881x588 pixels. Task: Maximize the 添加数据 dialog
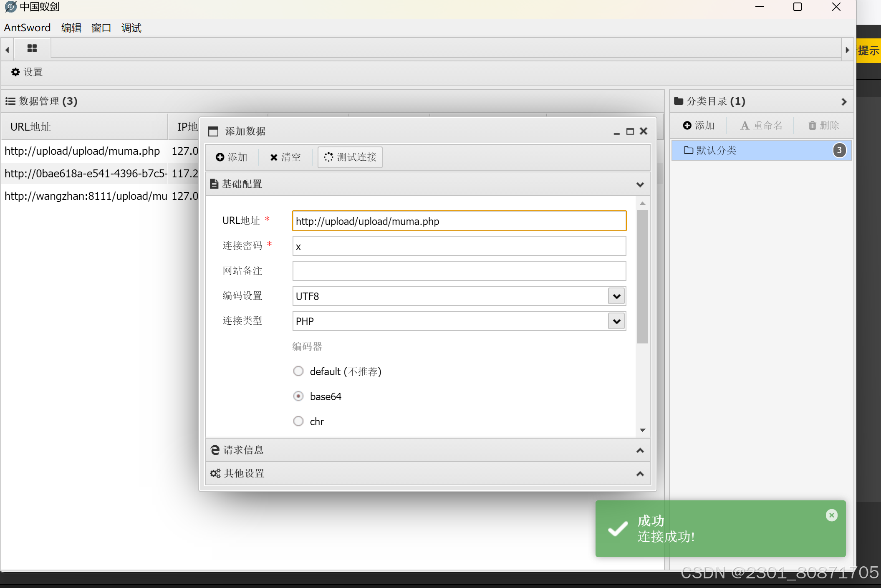point(630,131)
